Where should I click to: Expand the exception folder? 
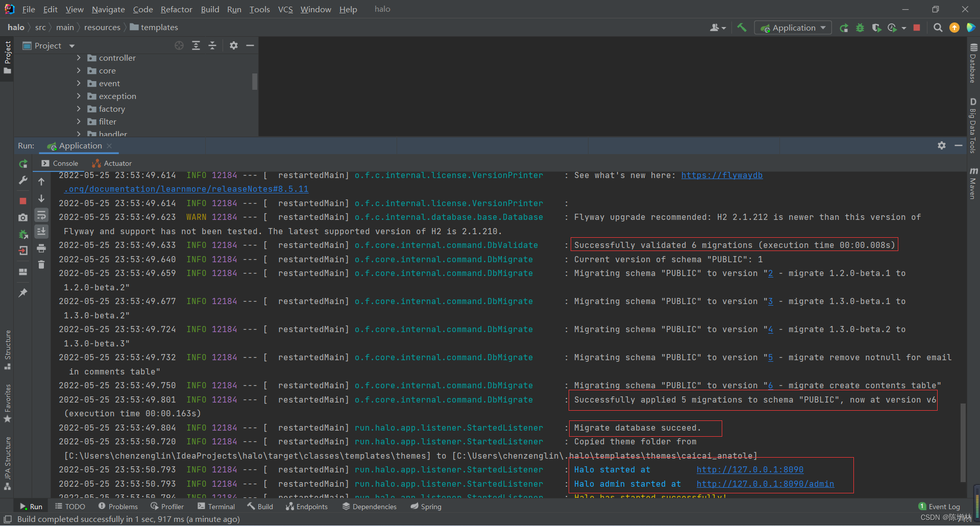pyautogui.click(x=79, y=96)
